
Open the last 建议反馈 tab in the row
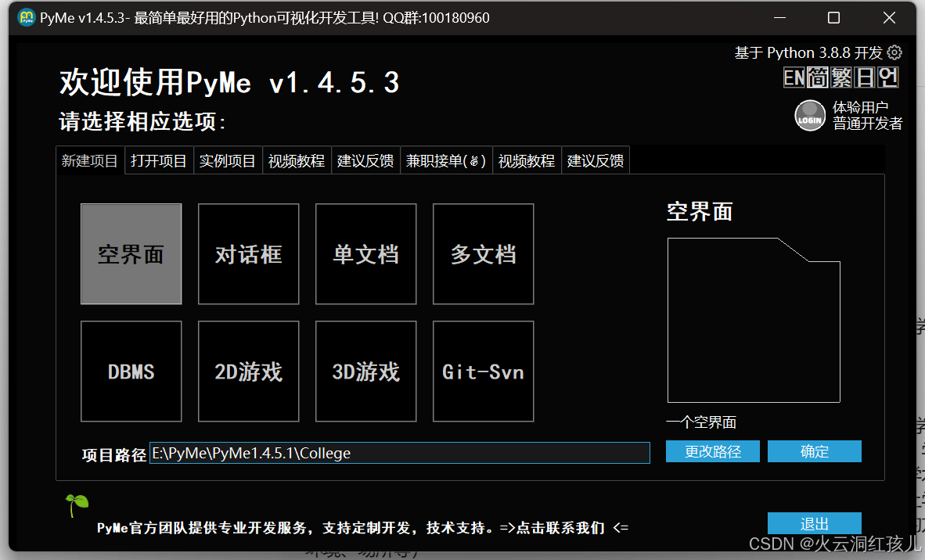596,160
